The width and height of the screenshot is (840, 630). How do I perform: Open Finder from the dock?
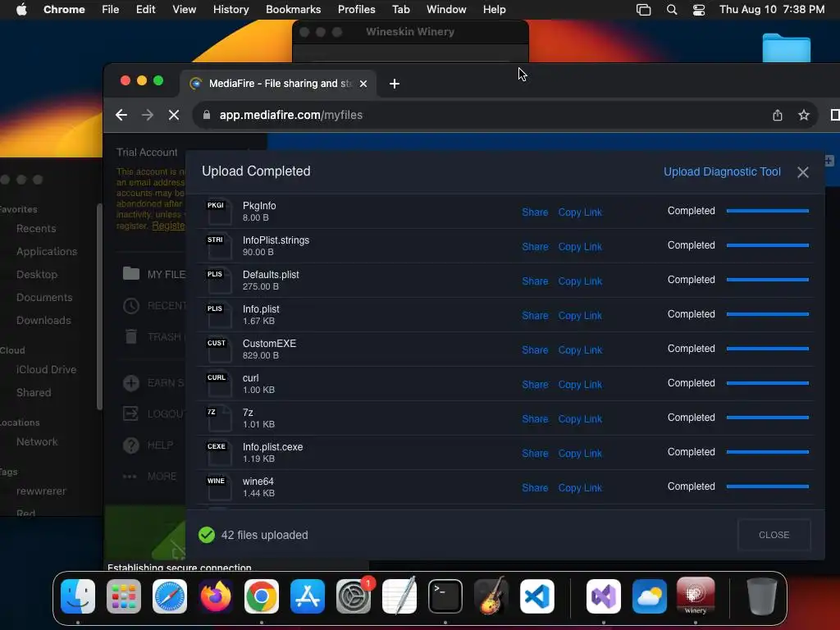78,596
